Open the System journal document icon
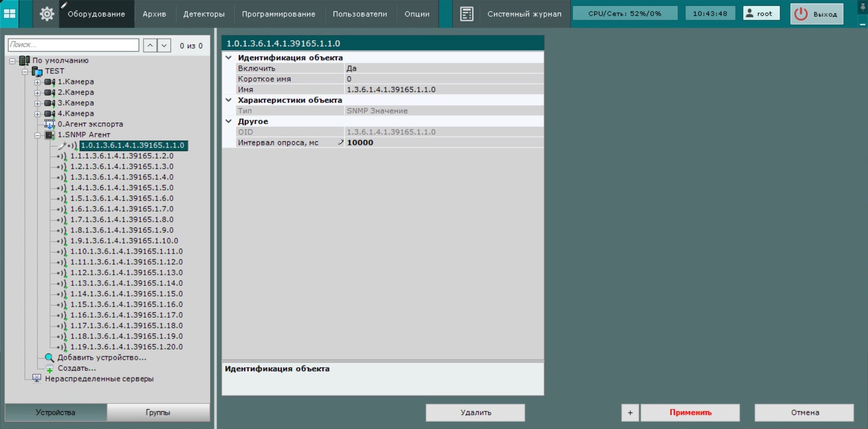 466,14
